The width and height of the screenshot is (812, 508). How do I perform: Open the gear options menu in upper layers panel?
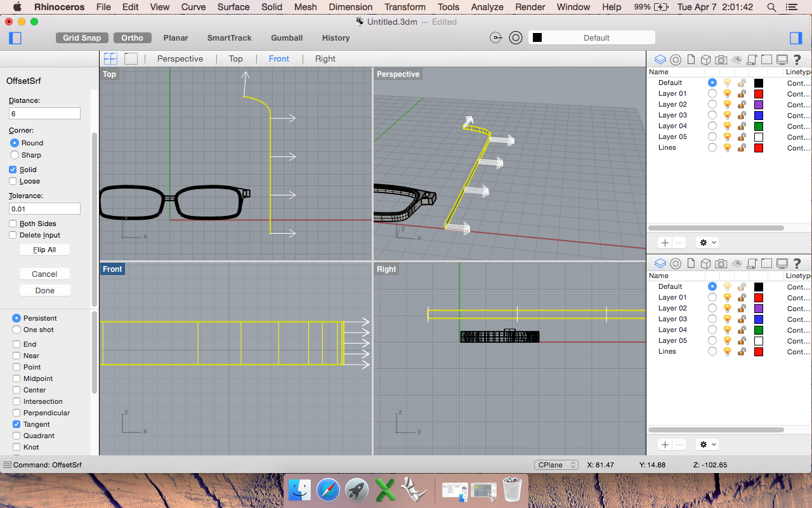pos(707,243)
